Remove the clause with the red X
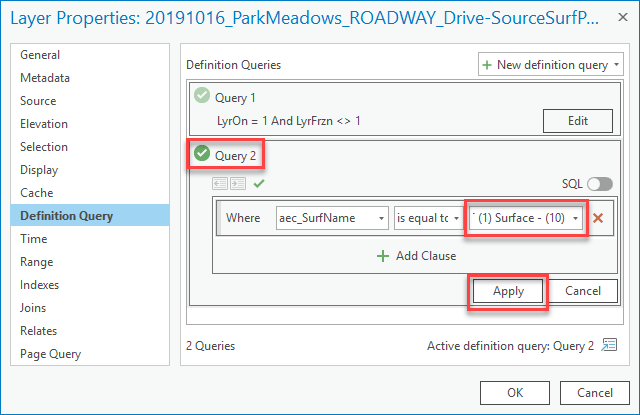The width and height of the screenshot is (640, 415). 599,219
